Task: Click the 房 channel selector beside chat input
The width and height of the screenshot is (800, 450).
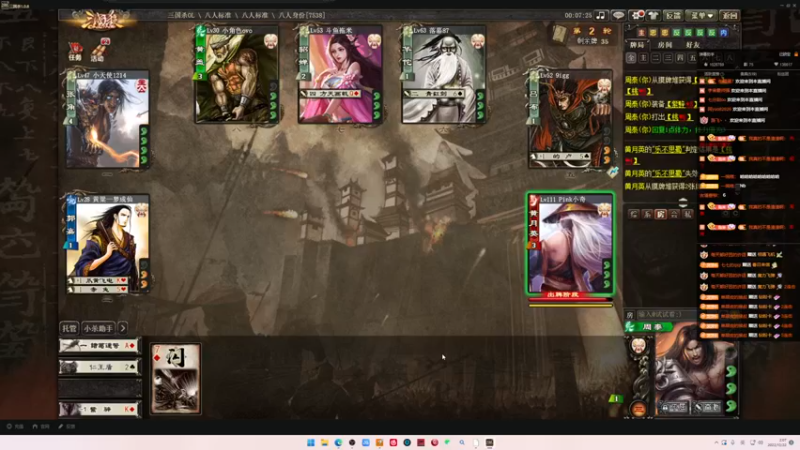Action: tap(630, 315)
